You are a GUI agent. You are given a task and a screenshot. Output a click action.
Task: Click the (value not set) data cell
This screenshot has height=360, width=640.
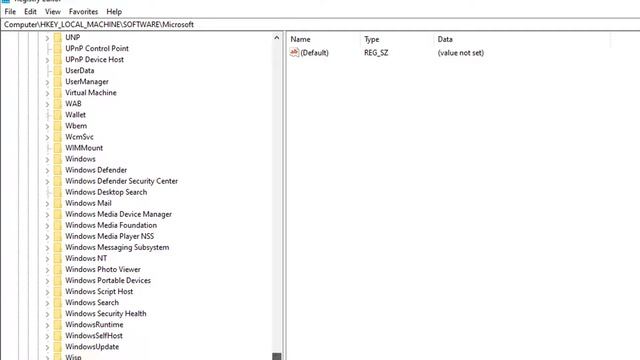click(460, 53)
